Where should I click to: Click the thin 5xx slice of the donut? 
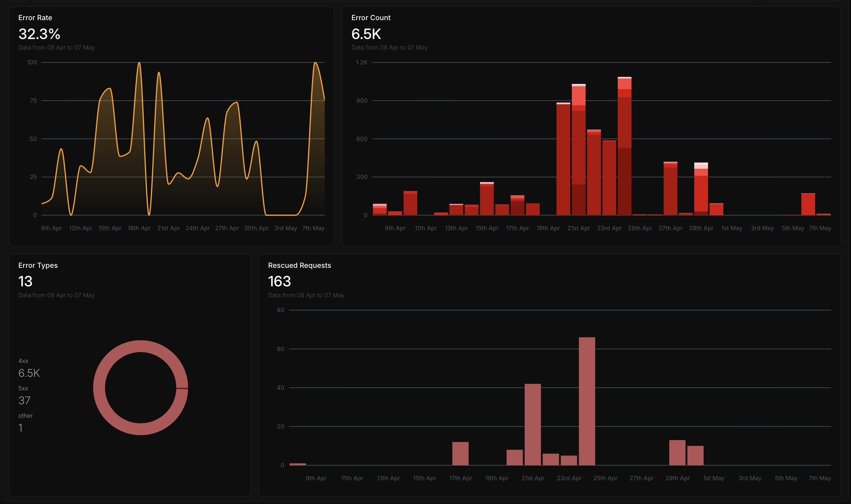coord(182,388)
